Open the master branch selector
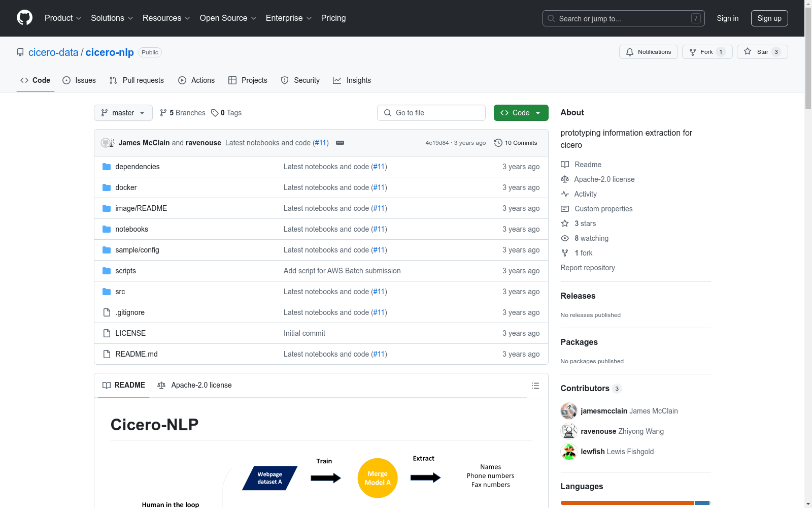This screenshot has height=508, width=812. point(123,113)
